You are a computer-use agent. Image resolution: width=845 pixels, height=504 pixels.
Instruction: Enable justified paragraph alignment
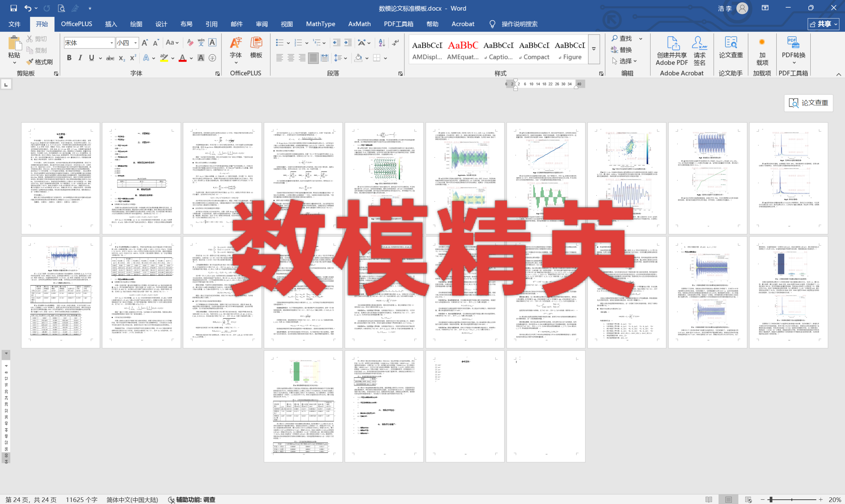pos(313,58)
